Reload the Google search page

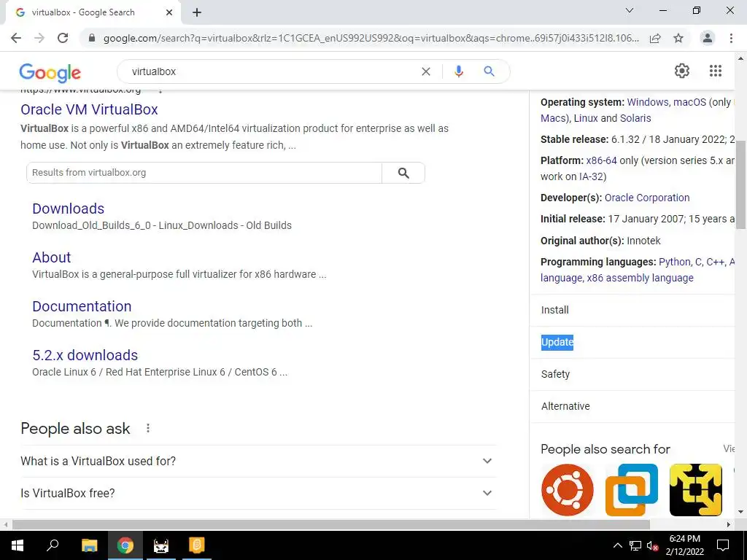click(63, 38)
